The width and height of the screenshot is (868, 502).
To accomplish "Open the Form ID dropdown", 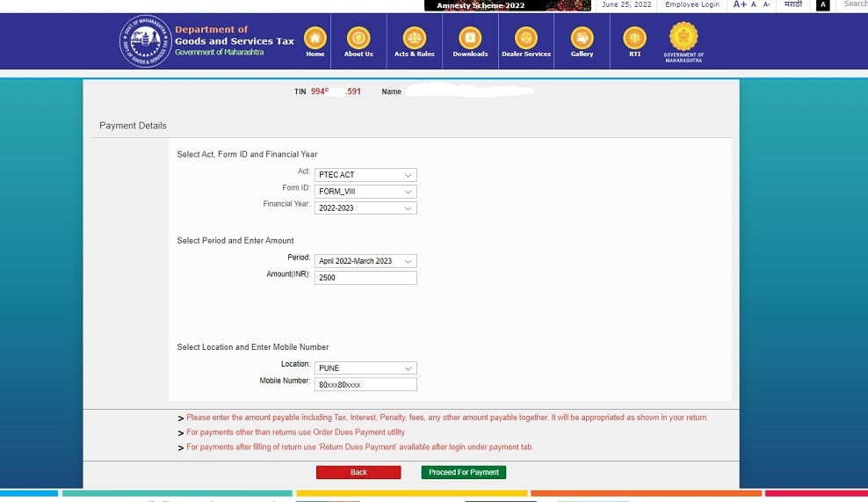I will (x=365, y=192).
